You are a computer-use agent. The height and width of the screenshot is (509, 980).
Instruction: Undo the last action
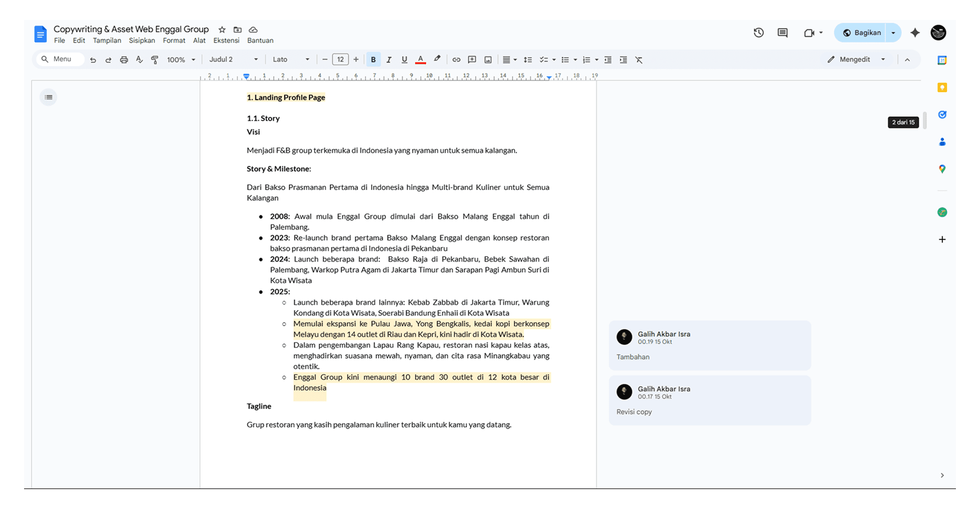point(93,60)
